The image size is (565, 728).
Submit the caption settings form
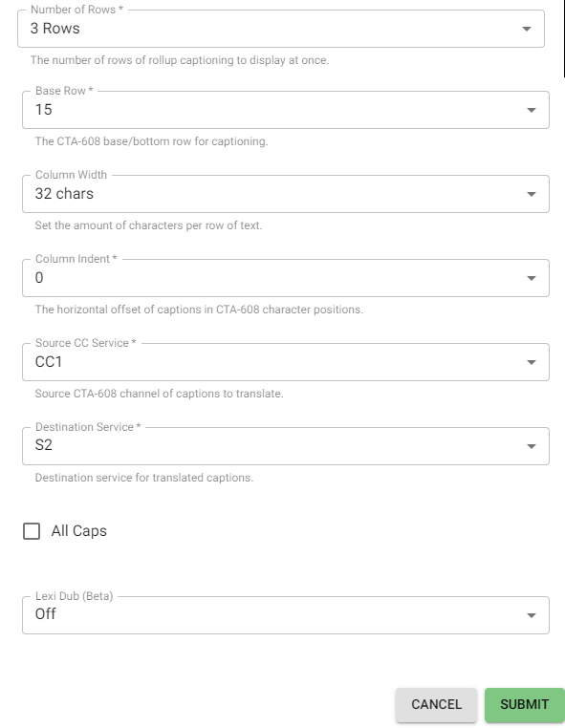(x=525, y=705)
